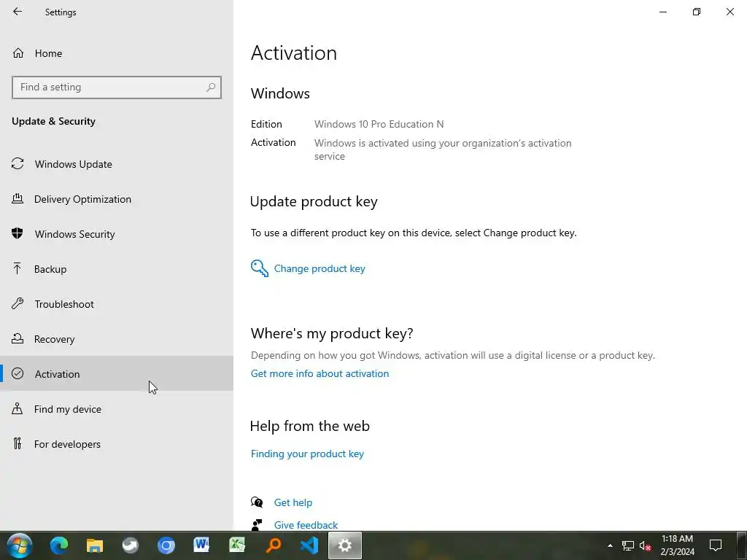Open the Start menu orb
Viewport: 747px width, 560px height.
pos(20,545)
